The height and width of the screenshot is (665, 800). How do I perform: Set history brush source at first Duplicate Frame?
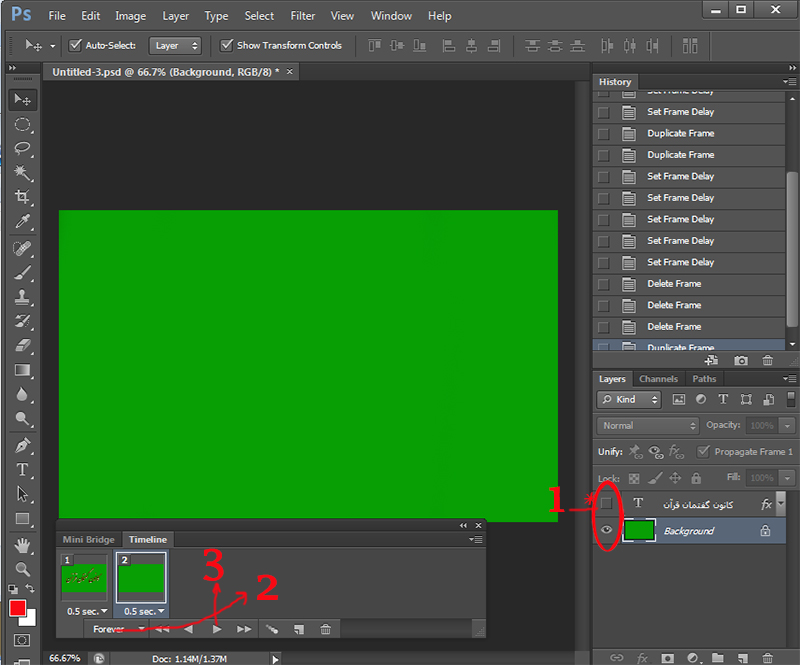coord(604,134)
